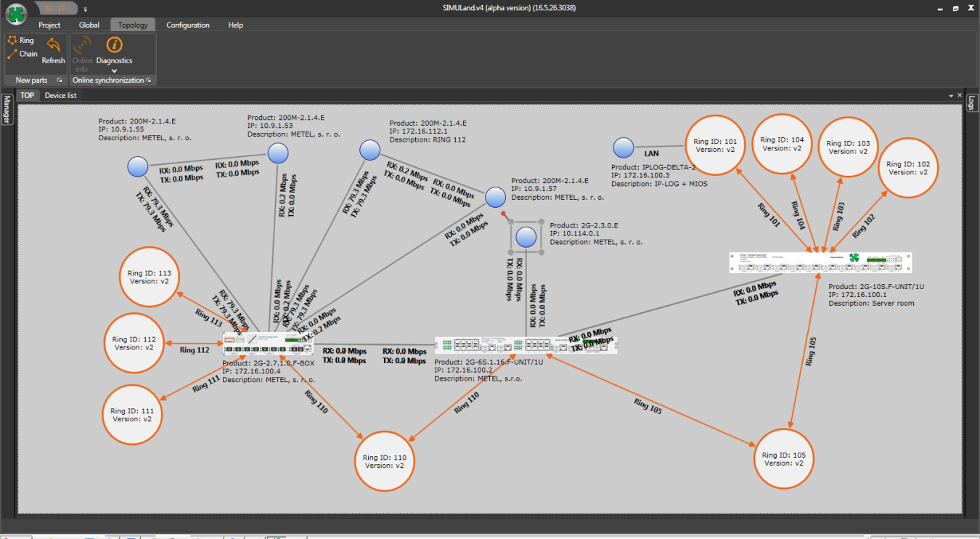This screenshot has height=539, width=980.
Task: Open the quick access toolbar customize dropdown
Action: [85, 9]
